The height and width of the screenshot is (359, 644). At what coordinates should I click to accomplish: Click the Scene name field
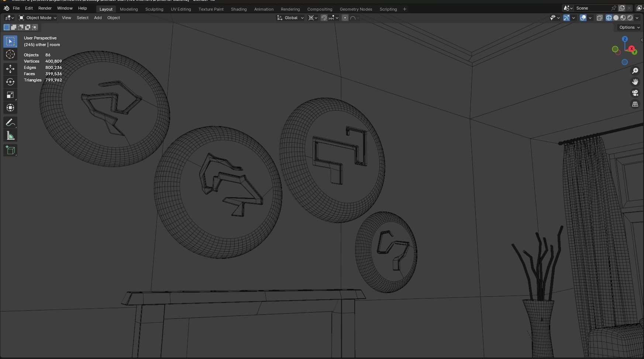pyautogui.click(x=593, y=8)
